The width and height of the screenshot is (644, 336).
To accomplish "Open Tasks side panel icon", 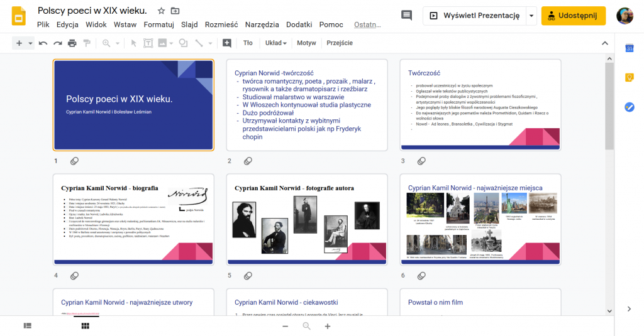I will 629,107.
